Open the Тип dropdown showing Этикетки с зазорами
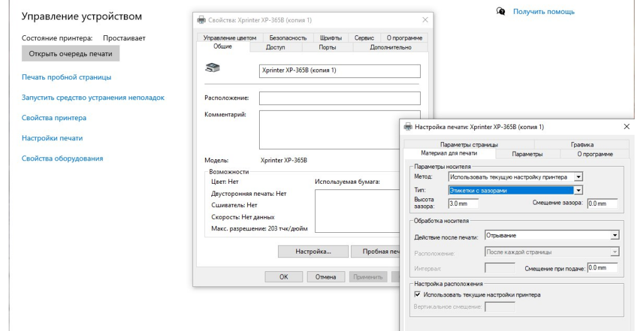 coord(579,189)
